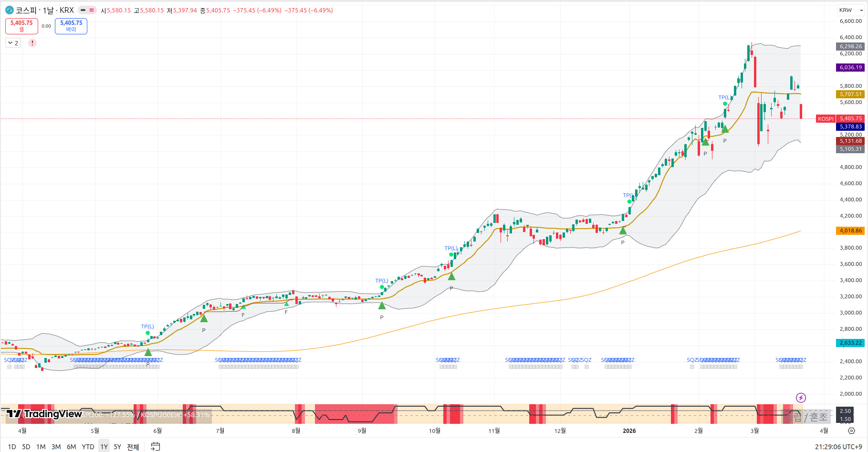Click the 0.00 spread value
The height and width of the screenshot is (452, 868).
(46, 26)
